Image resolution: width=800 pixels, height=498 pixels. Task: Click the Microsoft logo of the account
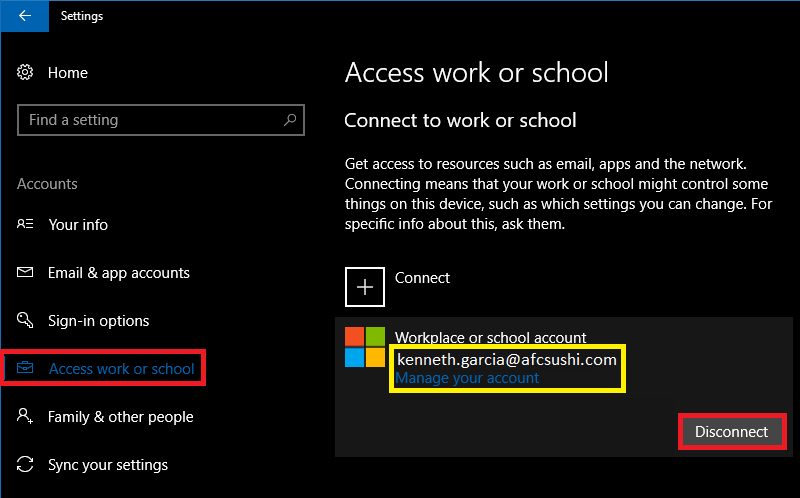(365, 347)
